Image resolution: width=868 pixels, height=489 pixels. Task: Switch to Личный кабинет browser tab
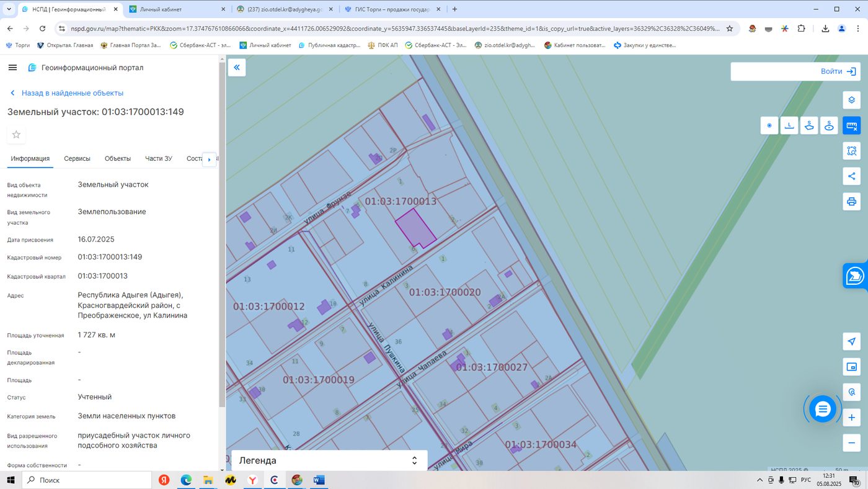point(177,9)
